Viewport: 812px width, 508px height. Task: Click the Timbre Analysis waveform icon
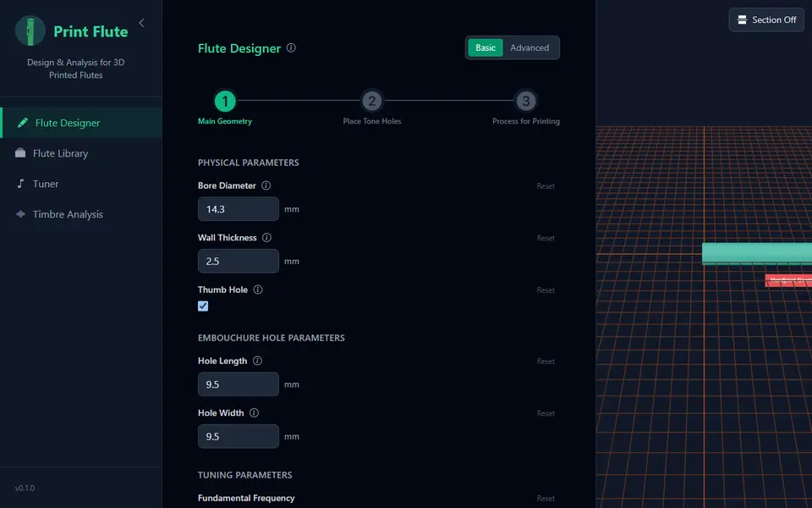[x=20, y=214]
